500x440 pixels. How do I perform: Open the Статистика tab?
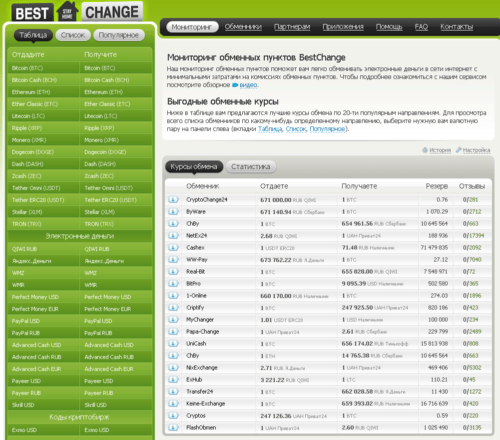tap(251, 166)
